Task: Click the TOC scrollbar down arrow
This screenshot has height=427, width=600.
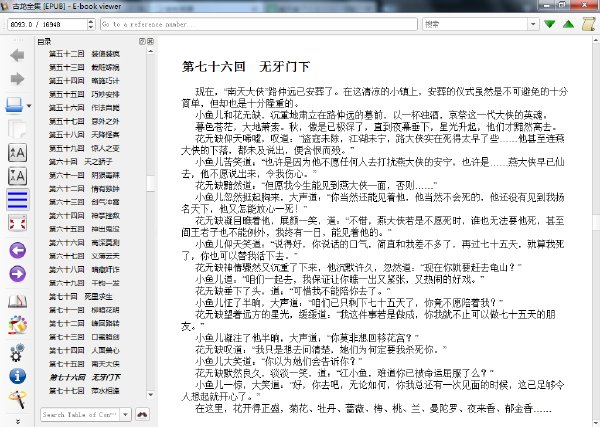Action: (151, 395)
